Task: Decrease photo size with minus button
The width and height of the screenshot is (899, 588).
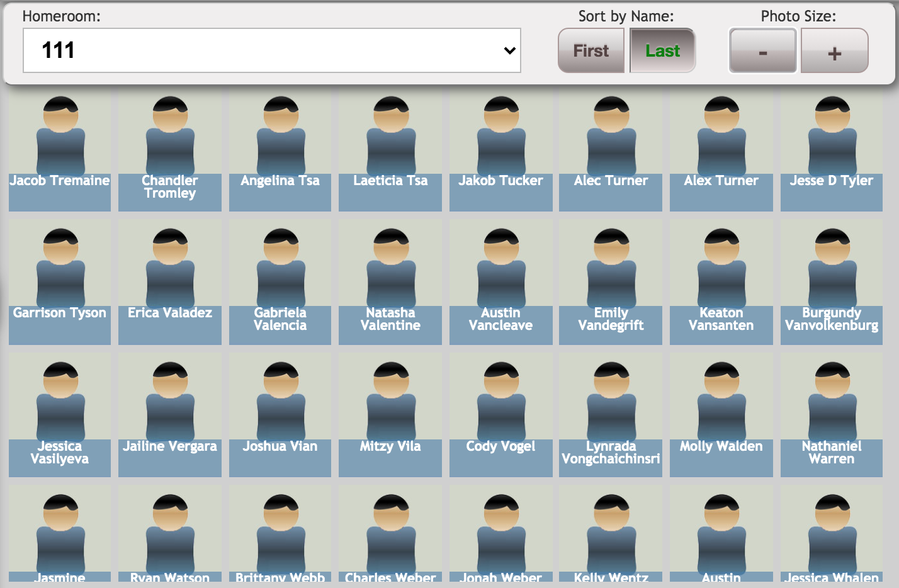Action: (763, 50)
